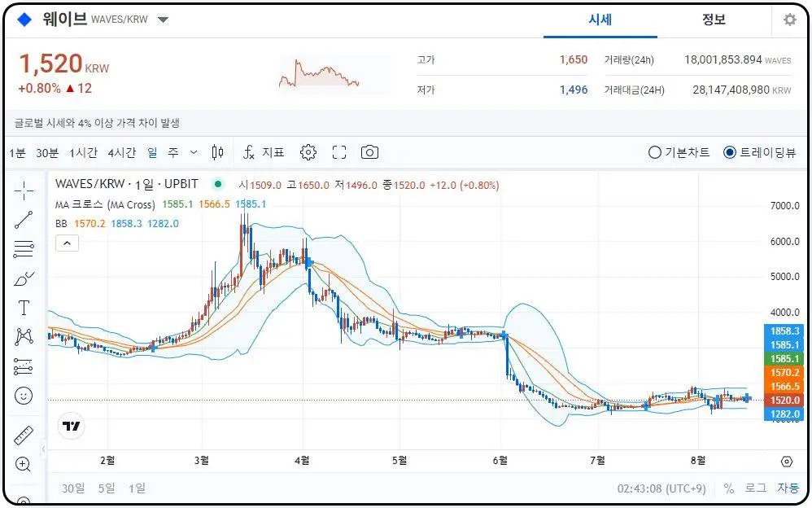Click the MA 크로스 indicator legend
The width and height of the screenshot is (812, 508).
click(105, 204)
